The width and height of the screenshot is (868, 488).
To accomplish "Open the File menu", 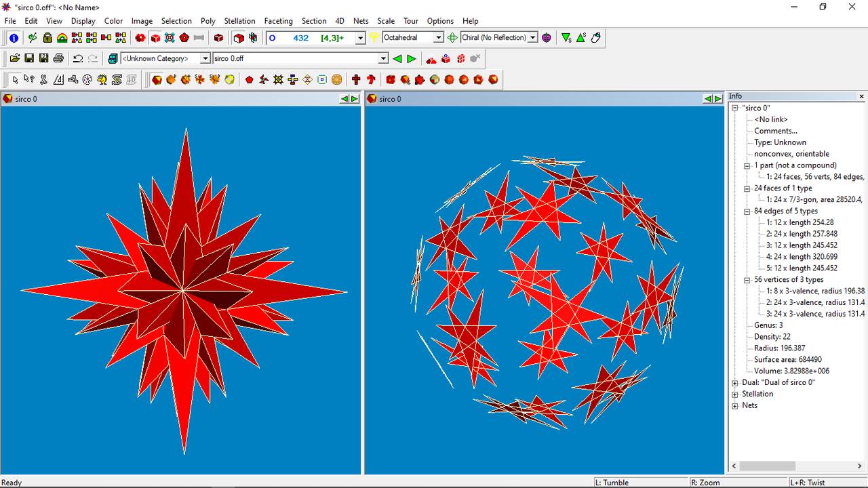I will tap(10, 21).
